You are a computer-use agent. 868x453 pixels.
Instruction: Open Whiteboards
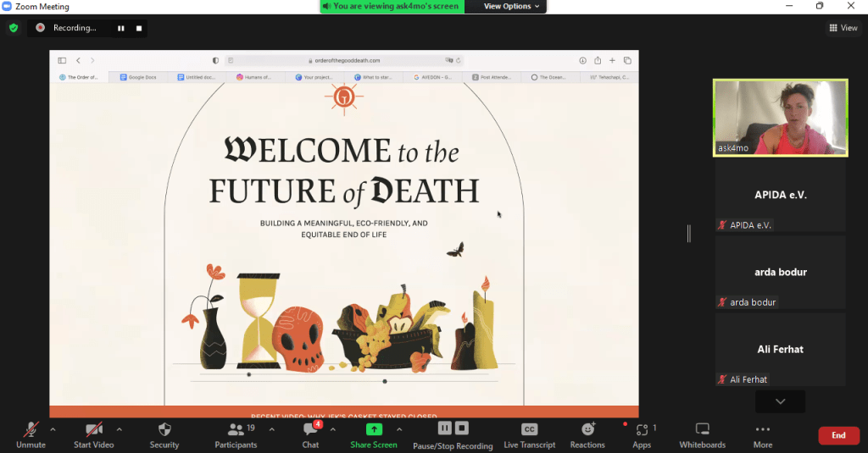[x=702, y=430]
